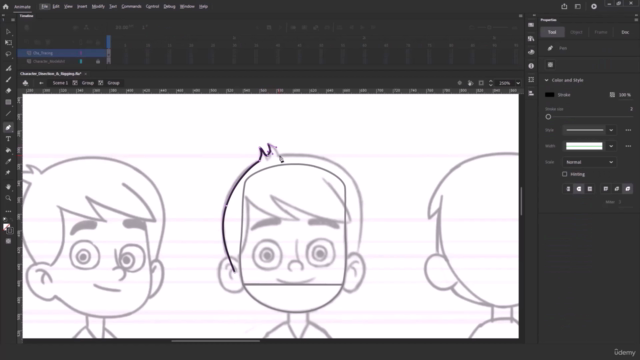640x360 pixels.
Task: Select the Line tool
Action: pyautogui.click(x=8, y=113)
